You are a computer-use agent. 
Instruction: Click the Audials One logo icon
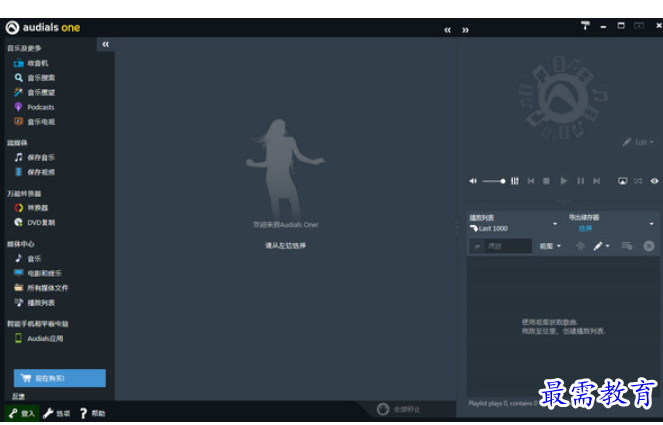(x=12, y=27)
